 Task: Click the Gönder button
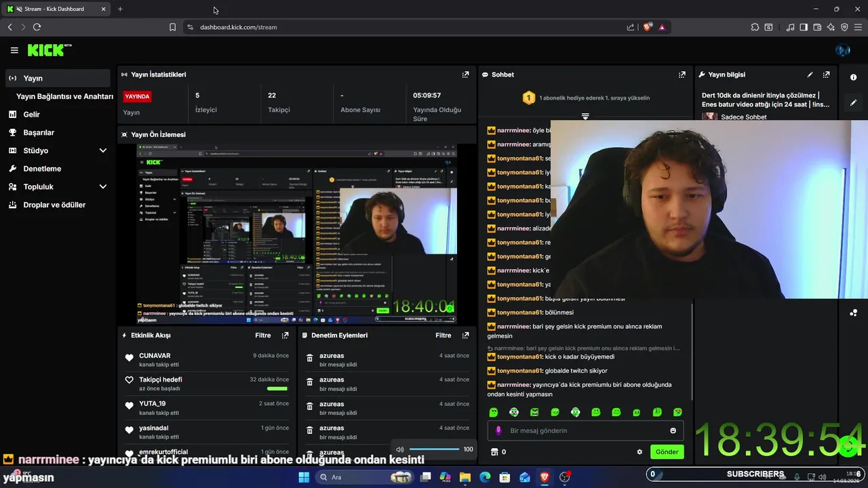coord(667,452)
